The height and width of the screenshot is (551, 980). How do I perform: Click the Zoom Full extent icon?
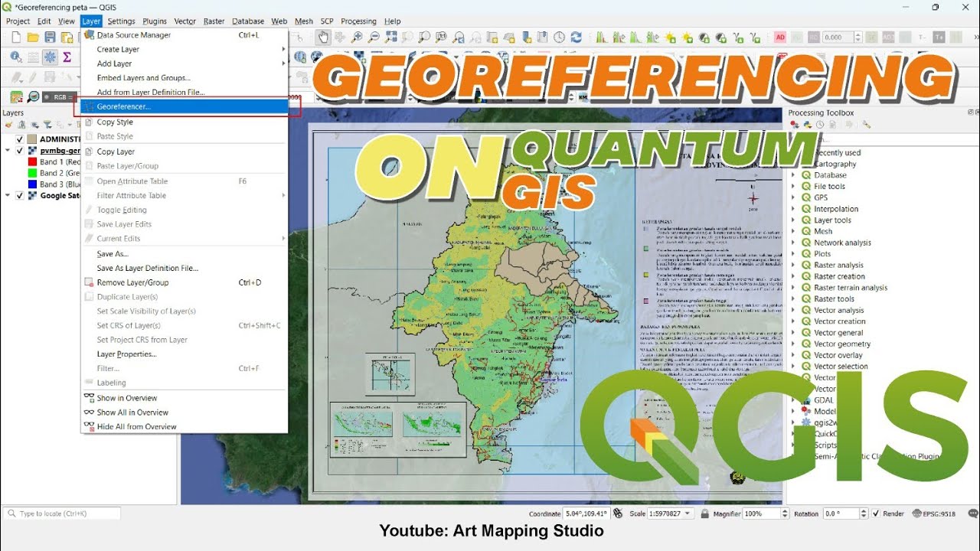coord(390,37)
